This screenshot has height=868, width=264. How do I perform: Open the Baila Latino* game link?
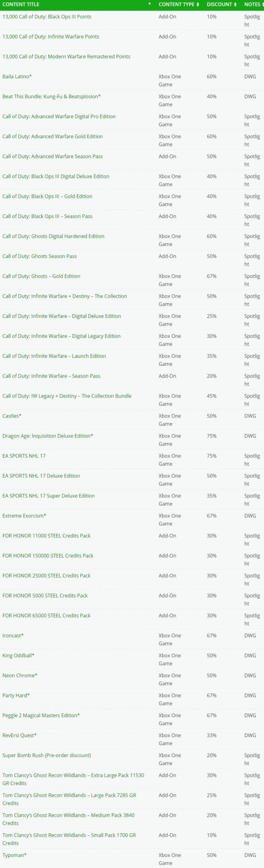click(x=17, y=76)
